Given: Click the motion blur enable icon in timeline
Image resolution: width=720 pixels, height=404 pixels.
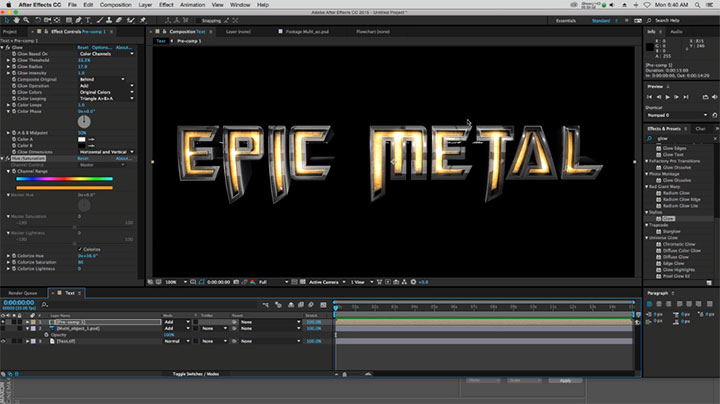Looking at the screenshot, I should (311, 305).
